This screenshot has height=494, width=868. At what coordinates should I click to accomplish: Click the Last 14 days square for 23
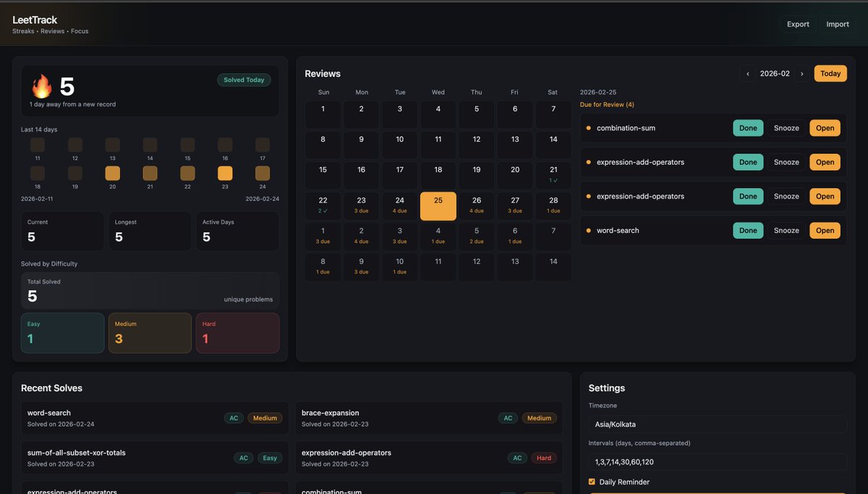click(225, 174)
